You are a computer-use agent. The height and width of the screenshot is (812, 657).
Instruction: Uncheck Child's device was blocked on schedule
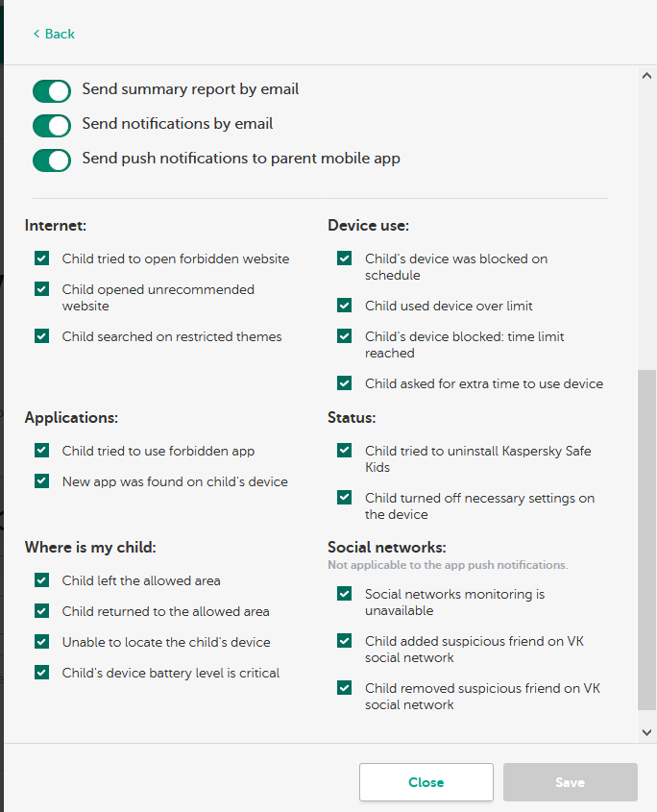344,258
